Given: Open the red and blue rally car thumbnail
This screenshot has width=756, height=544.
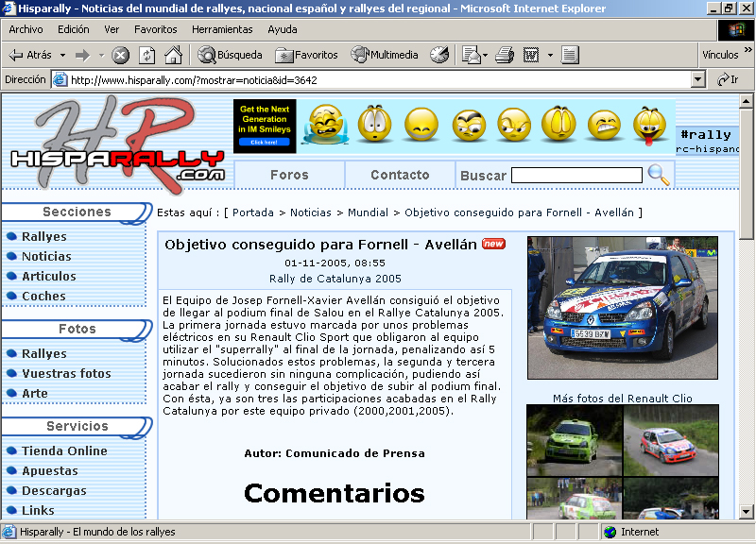Looking at the screenshot, I should coord(671,440).
